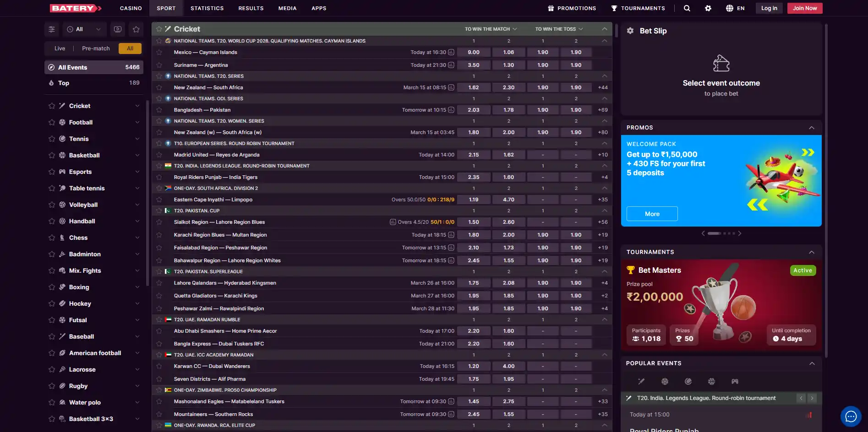Select tennis icon in Popular Events
Screen dimensions: 868x432
tap(688, 381)
